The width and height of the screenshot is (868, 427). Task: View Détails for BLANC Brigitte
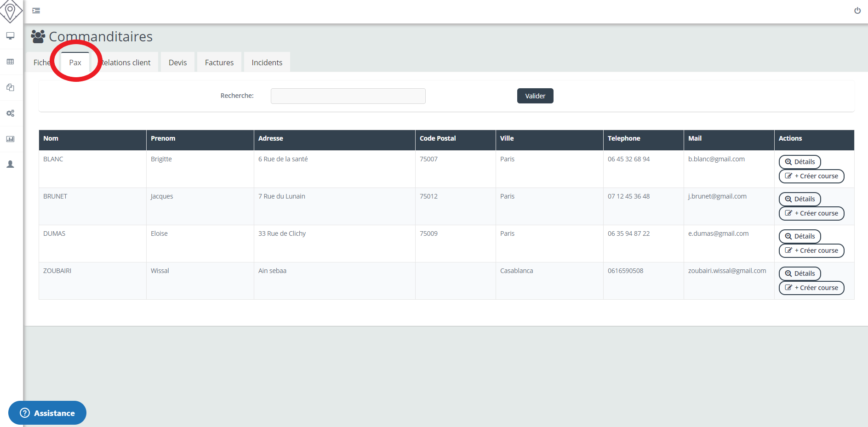click(799, 162)
